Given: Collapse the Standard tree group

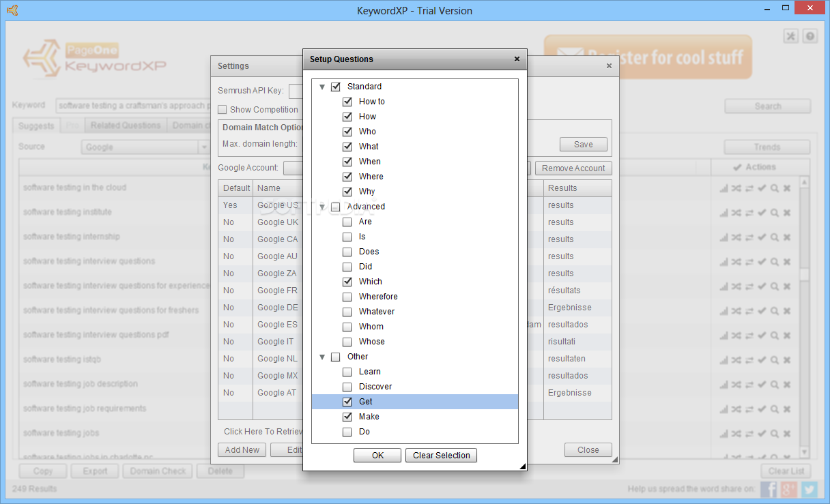Looking at the screenshot, I should (322, 87).
